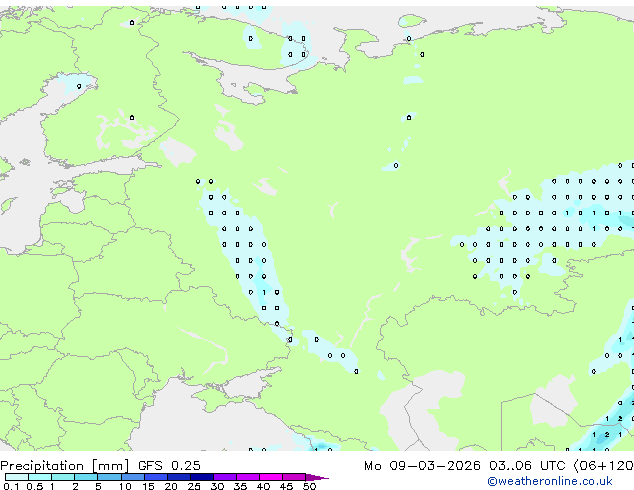The image size is (634, 490).
Task: Click the purple swatch above 30
Action: point(227,477)
